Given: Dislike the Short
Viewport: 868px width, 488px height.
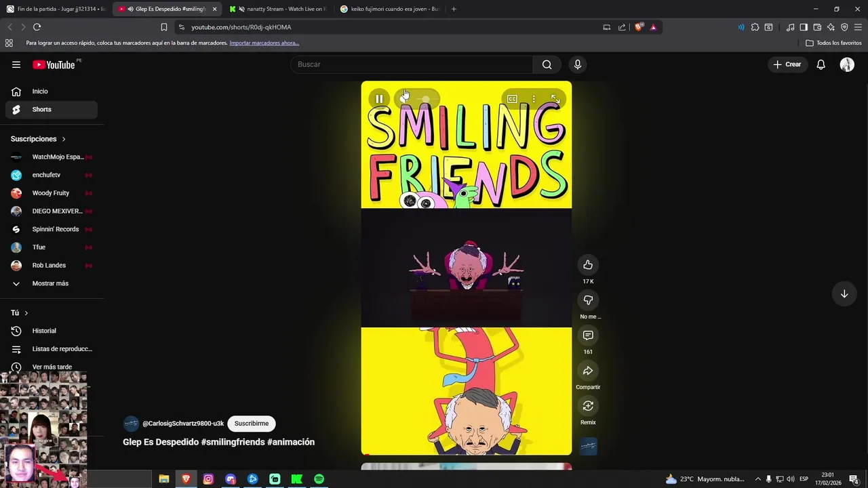Looking at the screenshot, I should (588, 300).
